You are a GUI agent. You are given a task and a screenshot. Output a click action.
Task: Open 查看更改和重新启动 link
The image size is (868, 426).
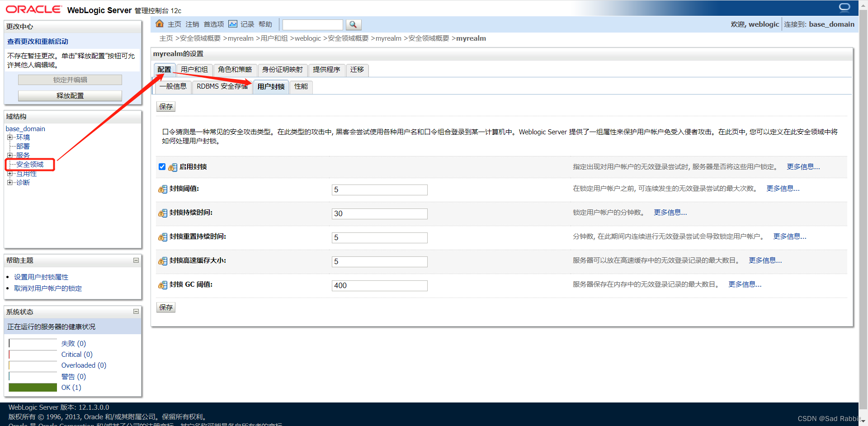tap(38, 41)
